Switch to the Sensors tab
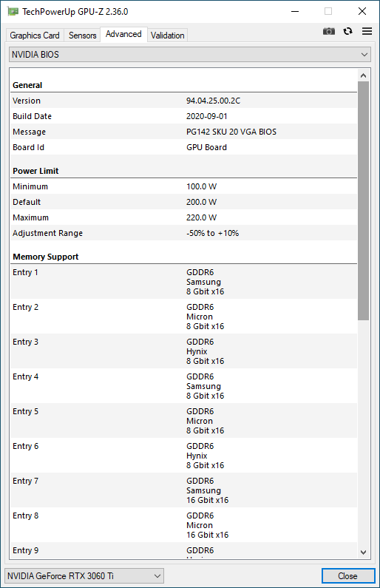This screenshot has height=588, width=380. point(83,36)
